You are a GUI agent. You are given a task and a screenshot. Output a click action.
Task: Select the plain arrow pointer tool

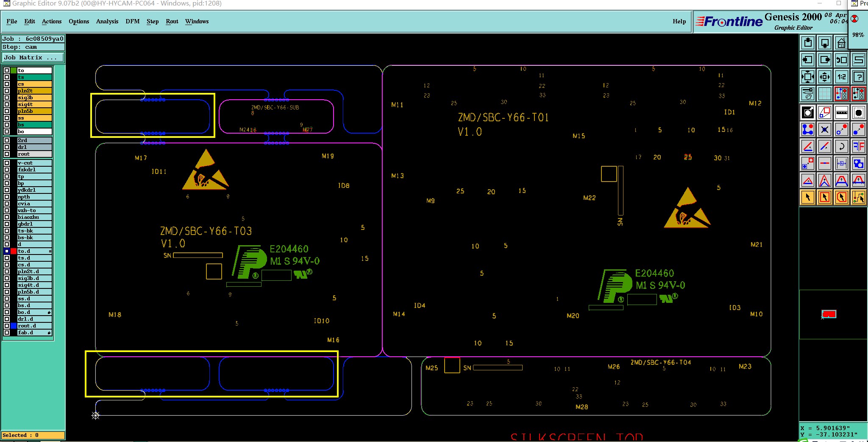[x=807, y=197]
